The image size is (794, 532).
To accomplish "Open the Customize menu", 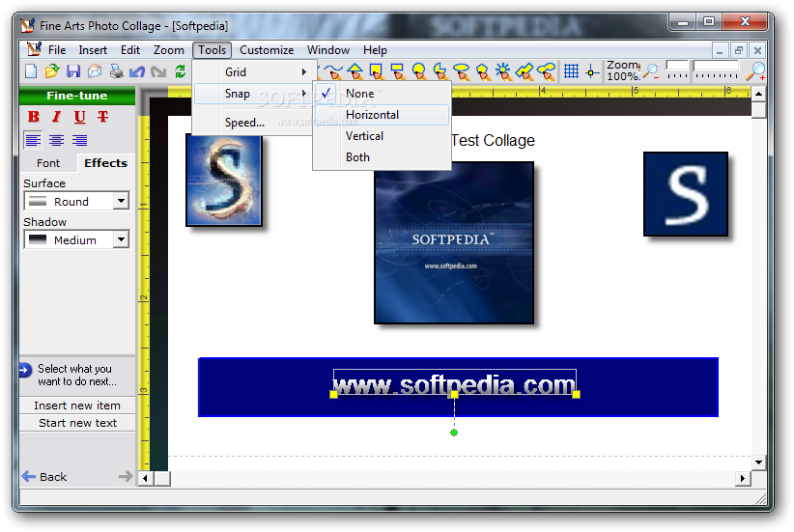I will point(267,50).
